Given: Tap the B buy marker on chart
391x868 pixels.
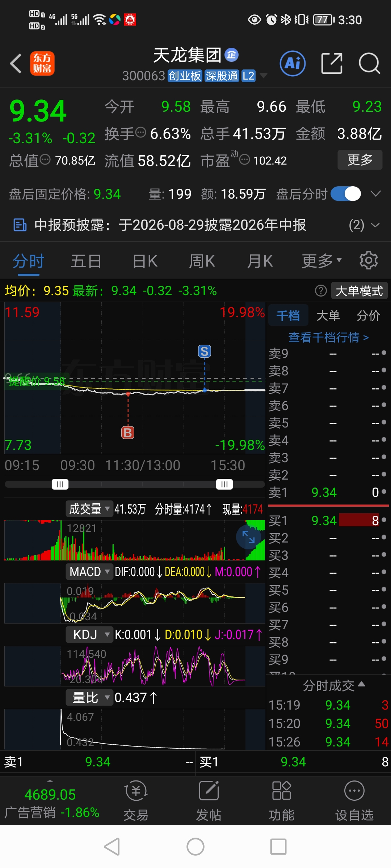Looking at the screenshot, I should click(x=128, y=433).
